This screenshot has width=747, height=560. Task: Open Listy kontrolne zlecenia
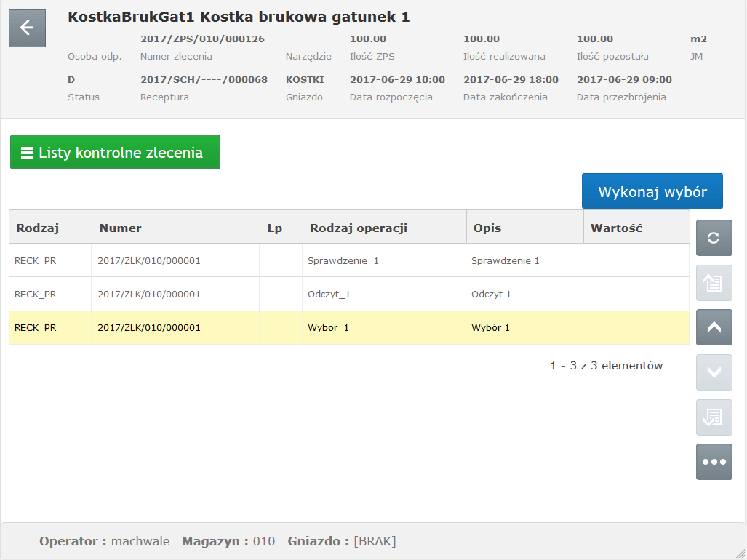click(x=116, y=152)
